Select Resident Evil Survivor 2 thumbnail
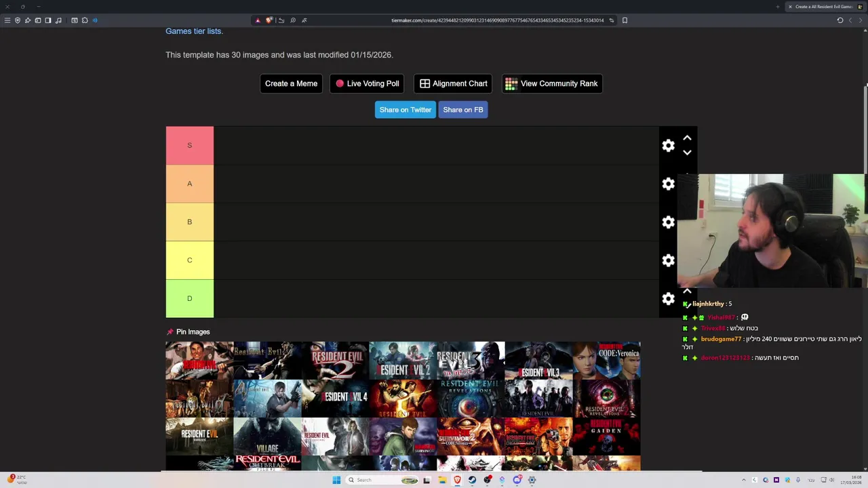The height and width of the screenshot is (488, 868). pos(471,436)
